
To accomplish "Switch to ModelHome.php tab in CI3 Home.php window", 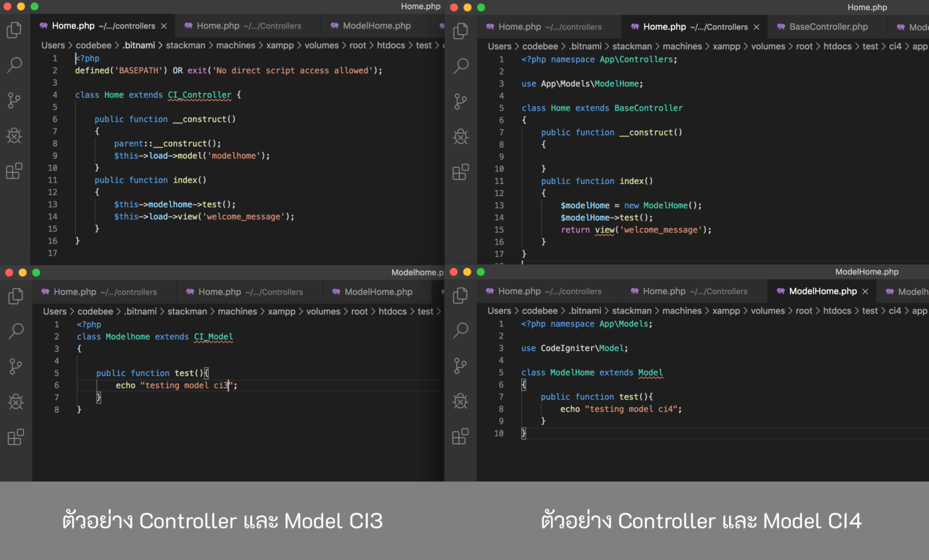I will pos(377,26).
